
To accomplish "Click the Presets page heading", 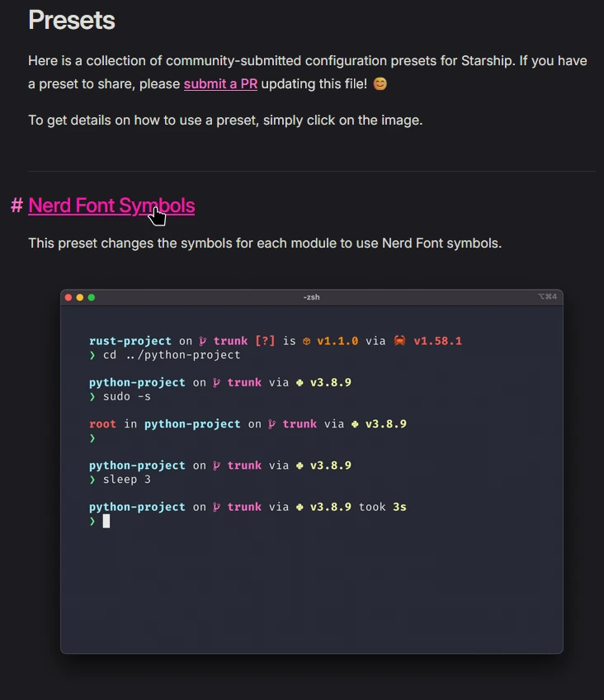I will click(72, 21).
